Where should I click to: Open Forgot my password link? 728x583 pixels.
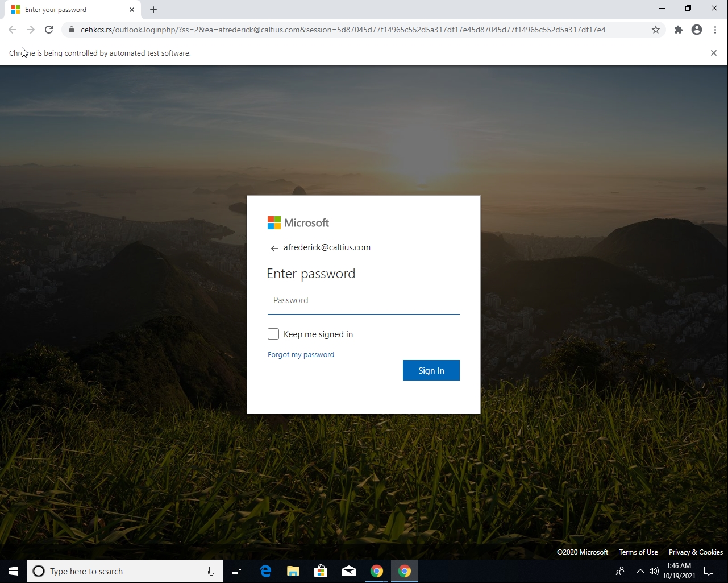pos(301,354)
